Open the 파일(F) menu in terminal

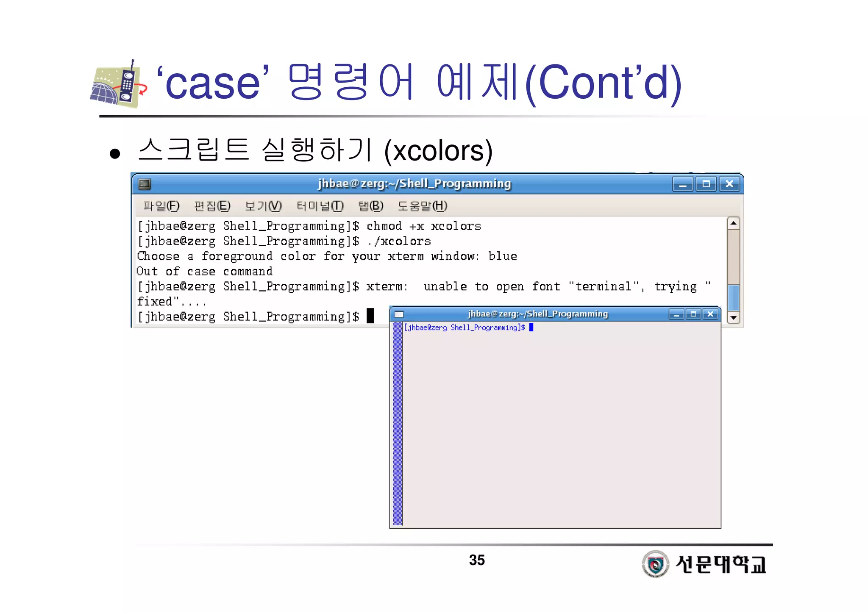click(x=161, y=206)
